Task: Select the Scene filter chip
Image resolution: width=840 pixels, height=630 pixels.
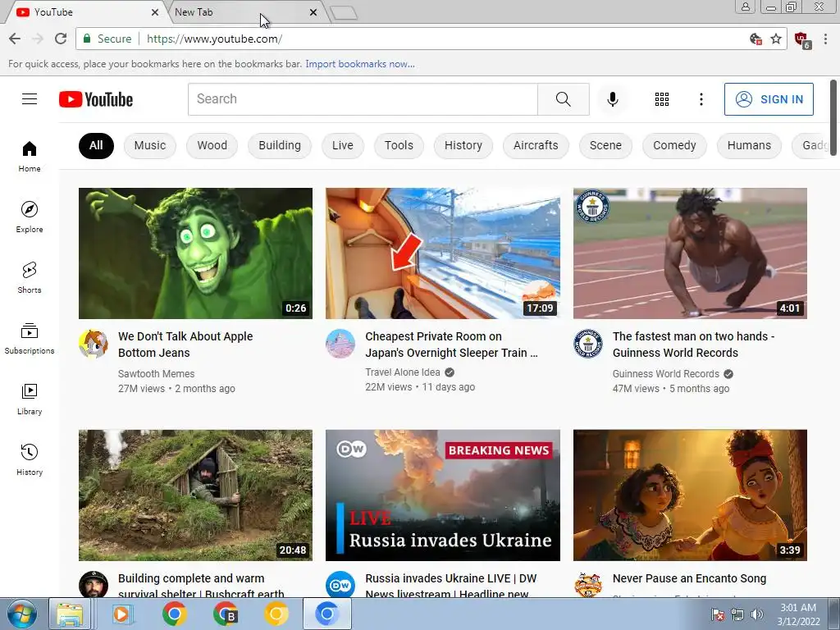Action: point(606,146)
